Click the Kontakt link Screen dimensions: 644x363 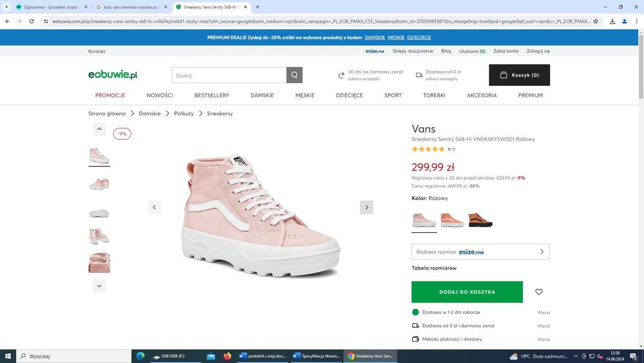tap(97, 51)
